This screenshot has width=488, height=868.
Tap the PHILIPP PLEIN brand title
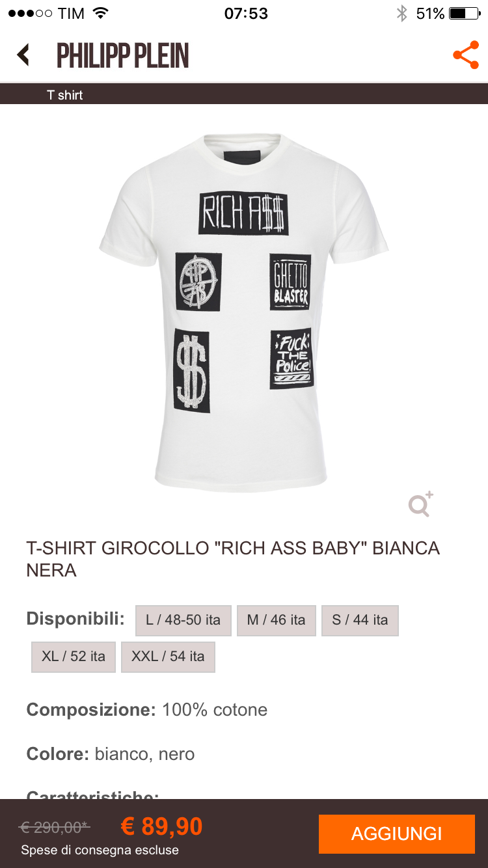click(123, 55)
